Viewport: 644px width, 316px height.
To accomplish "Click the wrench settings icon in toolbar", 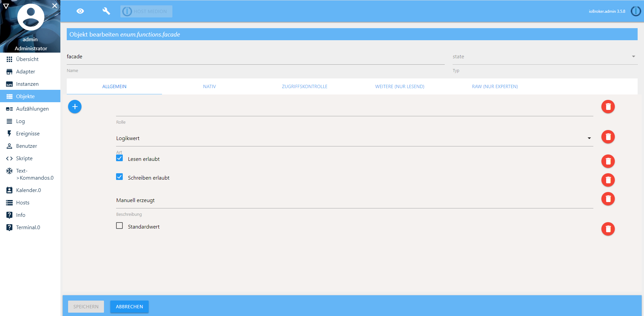I will [106, 11].
